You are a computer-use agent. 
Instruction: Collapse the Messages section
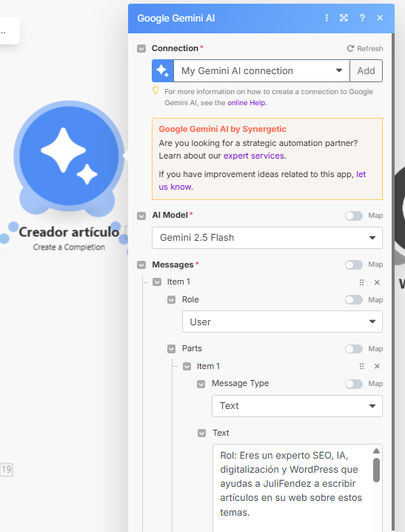141,265
